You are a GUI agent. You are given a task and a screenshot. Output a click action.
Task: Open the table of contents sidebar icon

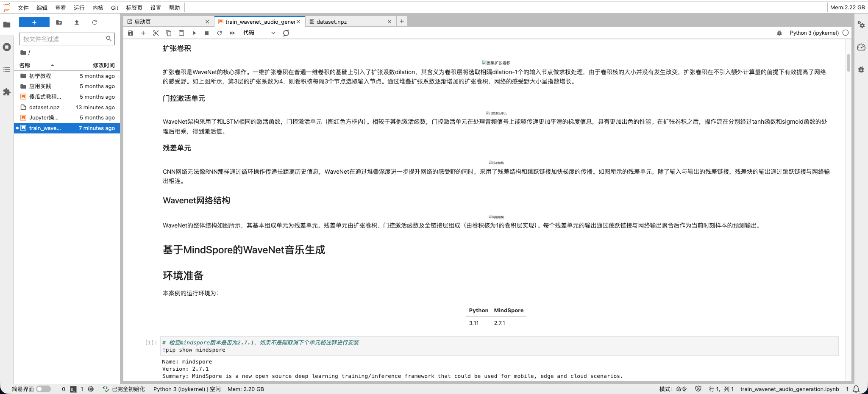point(7,69)
